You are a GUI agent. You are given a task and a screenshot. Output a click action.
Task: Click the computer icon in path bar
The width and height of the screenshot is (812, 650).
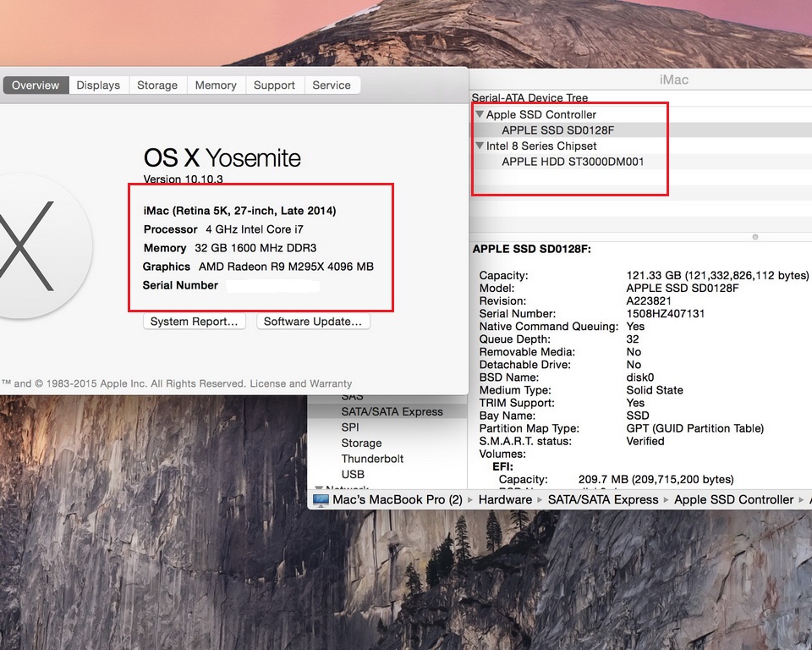tap(321, 499)
